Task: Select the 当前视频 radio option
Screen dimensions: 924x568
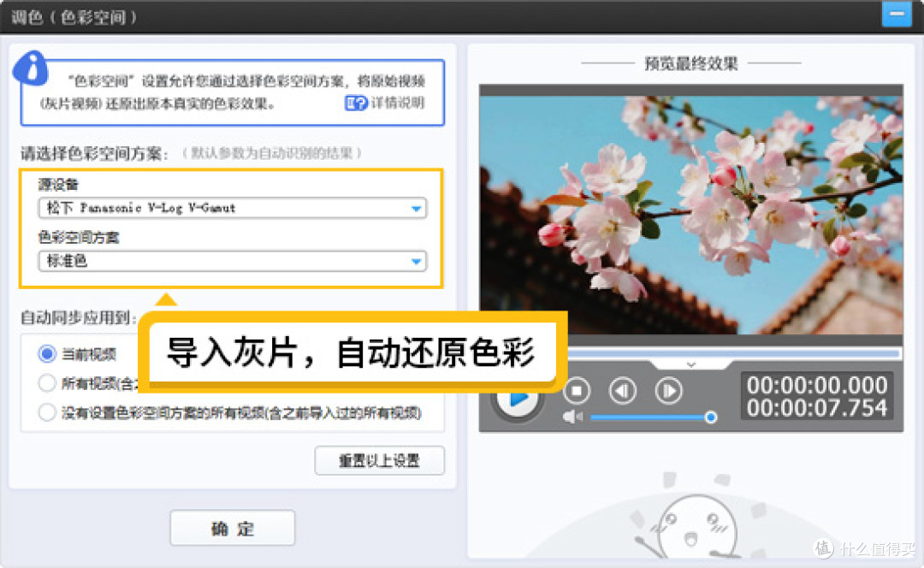Action: click(47, 354)
